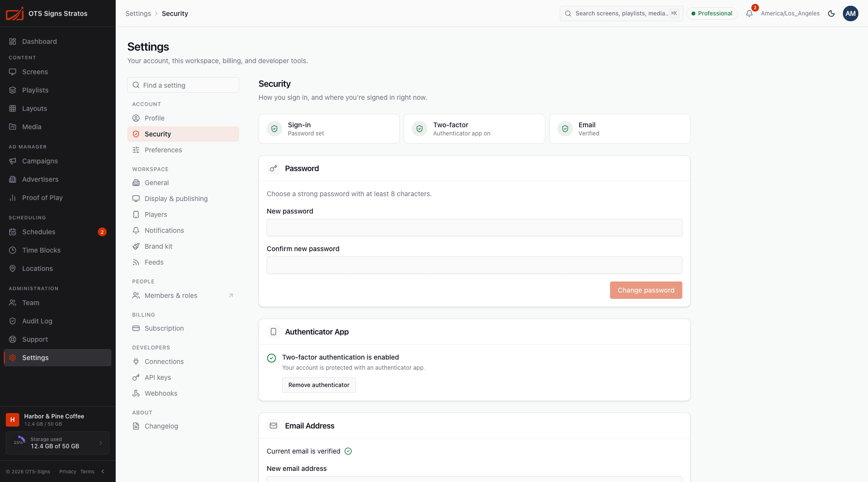868x482 pixels.
Task: View Proof of Play reports
Action: coord(58,198)
